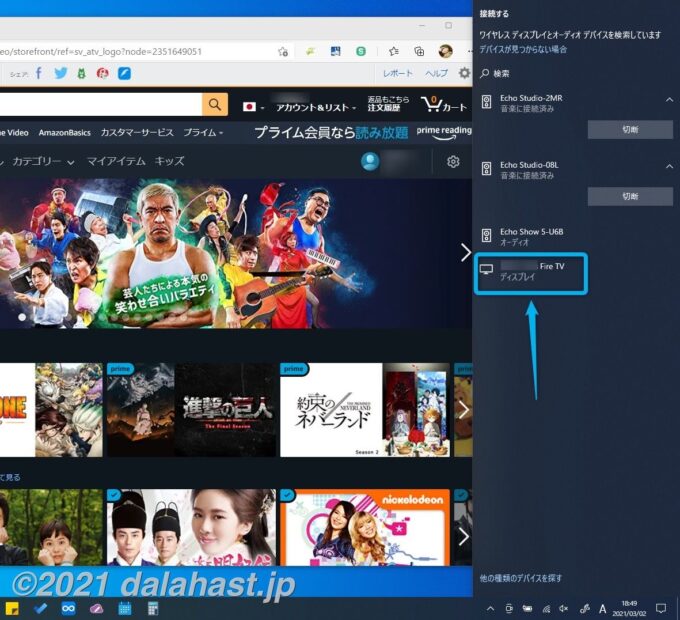Click first carousel dot on hero banner
This screenshot has width=680, height=620.
22,317
